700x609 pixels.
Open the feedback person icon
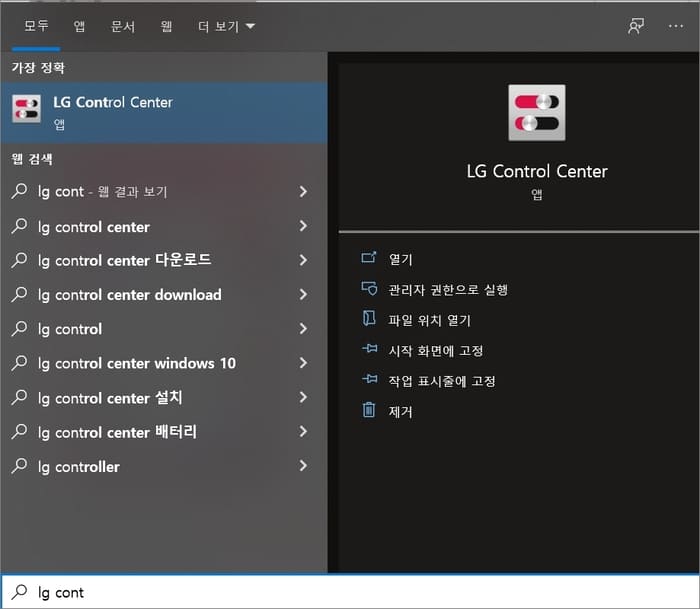click(636, 26)
